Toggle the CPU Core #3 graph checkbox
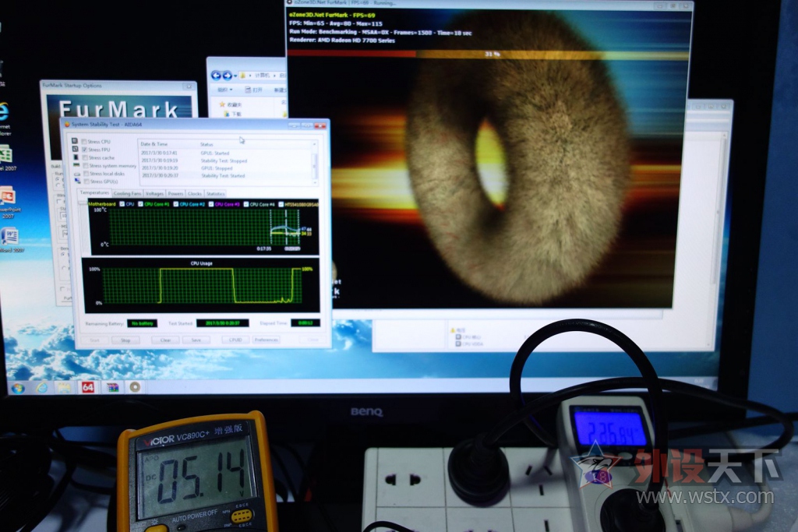798x532 pixels. 210,204
